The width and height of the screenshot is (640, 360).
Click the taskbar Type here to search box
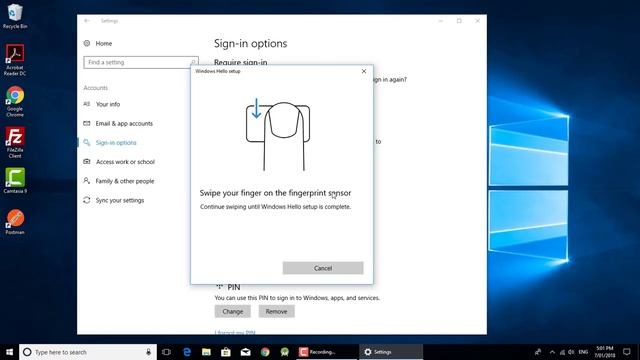pos(88,352)
